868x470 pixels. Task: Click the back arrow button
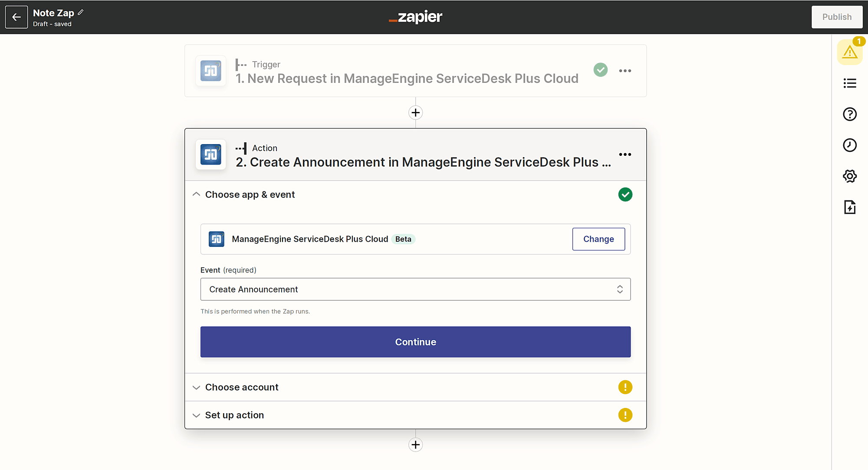point(16,17)
